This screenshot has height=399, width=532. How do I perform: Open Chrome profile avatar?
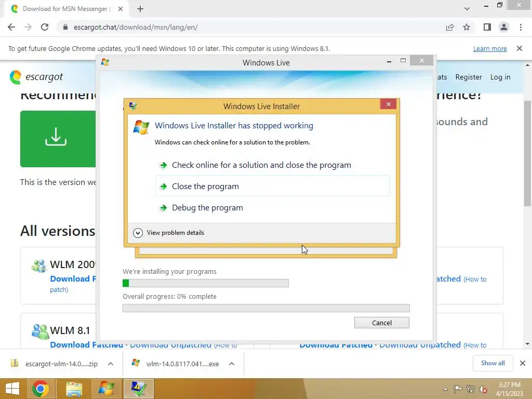504,27
